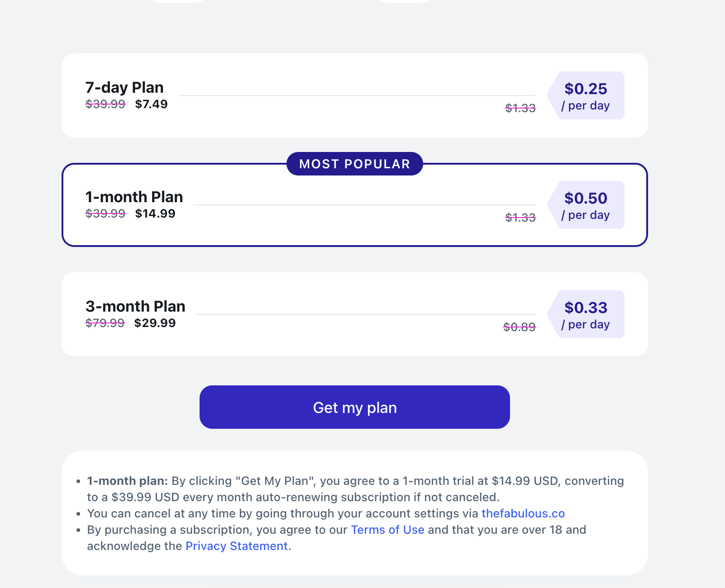Click the $0.25 per day price tag
The image size is (725, 588).
586,96
